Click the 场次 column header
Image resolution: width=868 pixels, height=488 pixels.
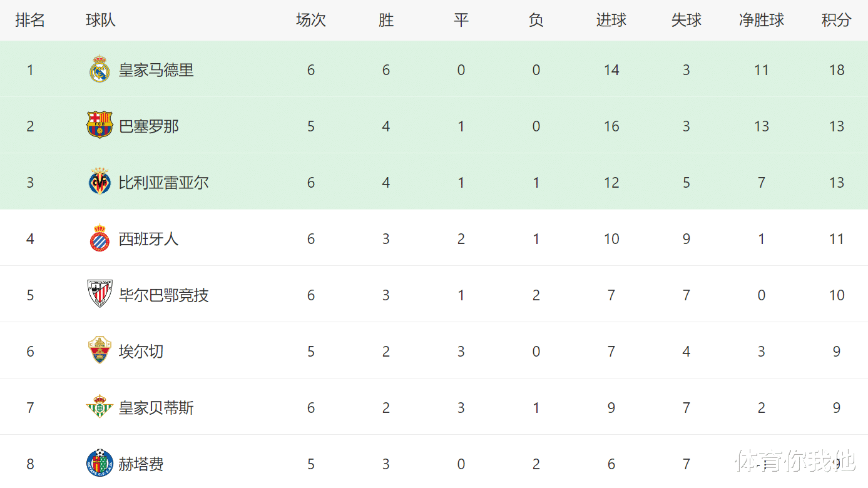click(311, 20)
